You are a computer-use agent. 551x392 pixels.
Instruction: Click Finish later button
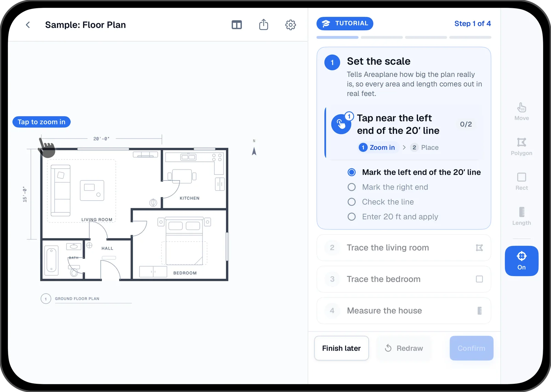coord(341,348)
